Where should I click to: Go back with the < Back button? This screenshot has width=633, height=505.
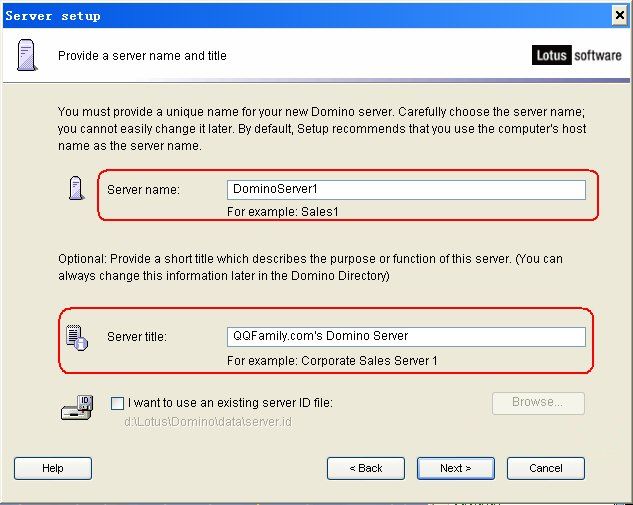click(x=366, y=468)
